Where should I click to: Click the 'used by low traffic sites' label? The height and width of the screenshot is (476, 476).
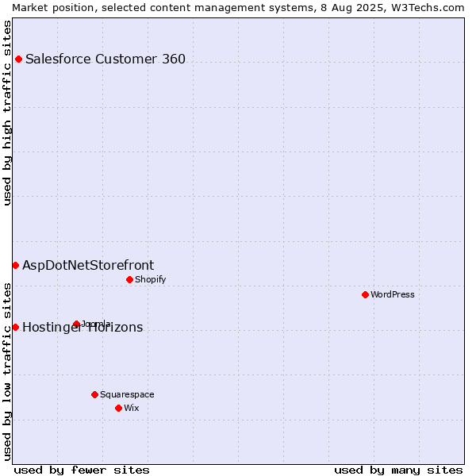click(x=7, y=372)
